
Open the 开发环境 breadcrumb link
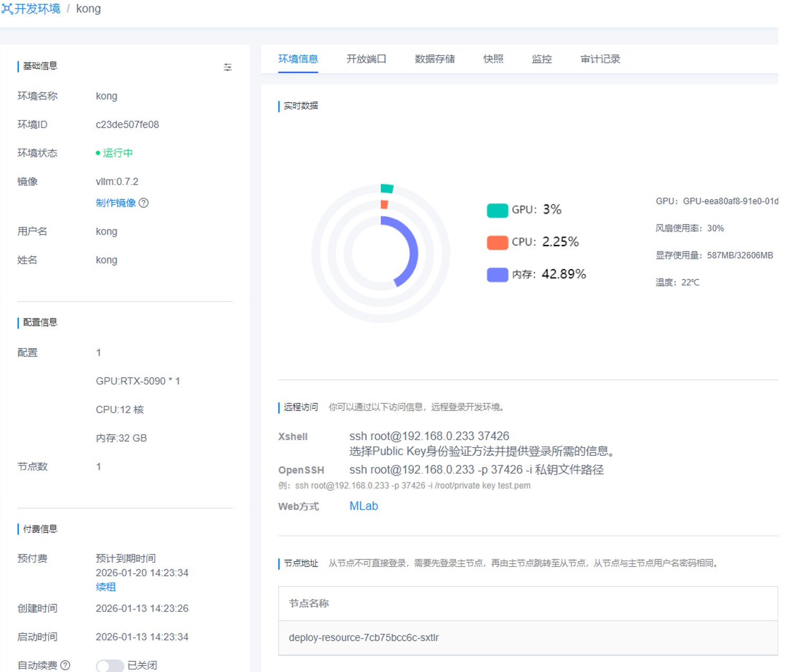click(38, 9)
